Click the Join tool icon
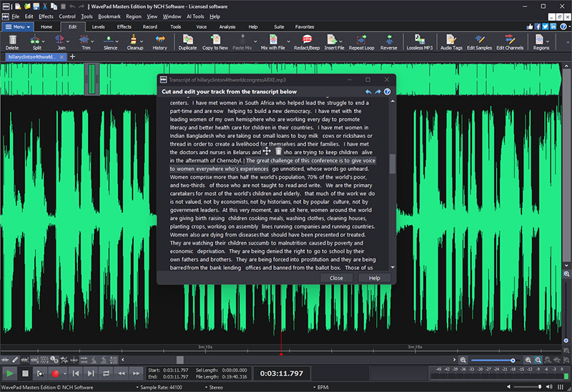Image resolution: width=572 pixels, height=392 pixels. coord(59,40)
